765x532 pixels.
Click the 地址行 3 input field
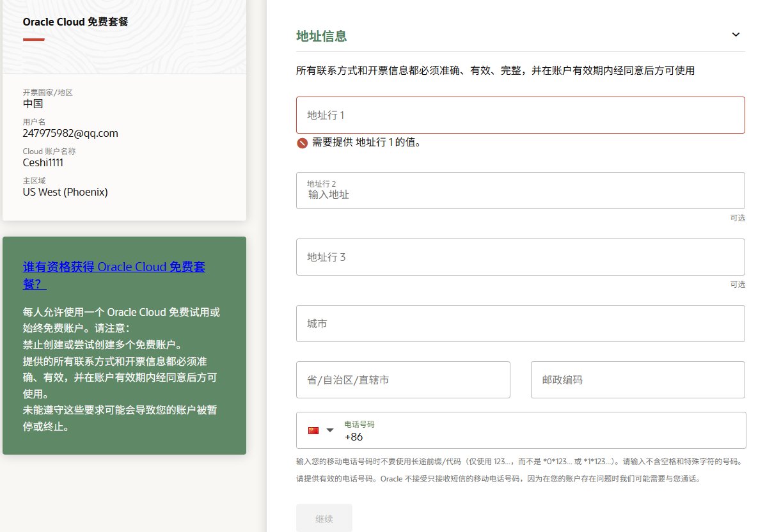tap(520, 257)
